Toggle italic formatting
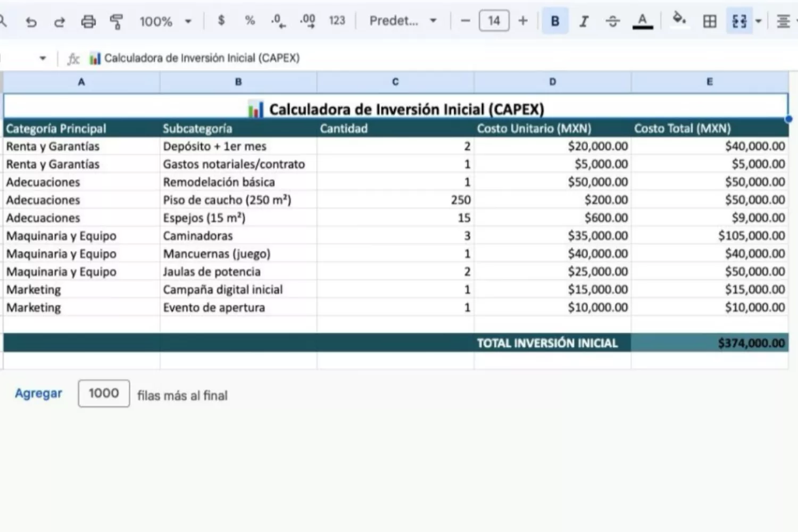 pos(584,21)
